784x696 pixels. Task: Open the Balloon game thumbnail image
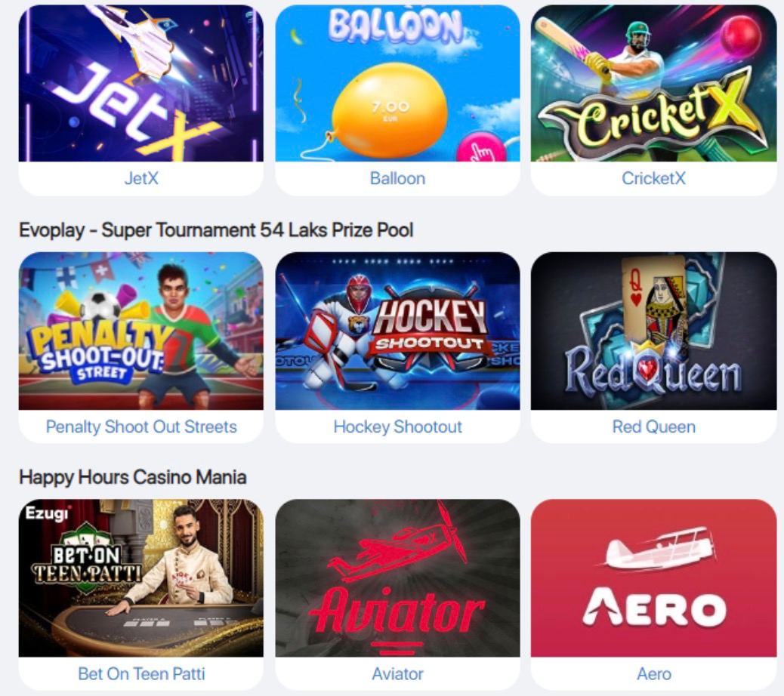[397, 84]
